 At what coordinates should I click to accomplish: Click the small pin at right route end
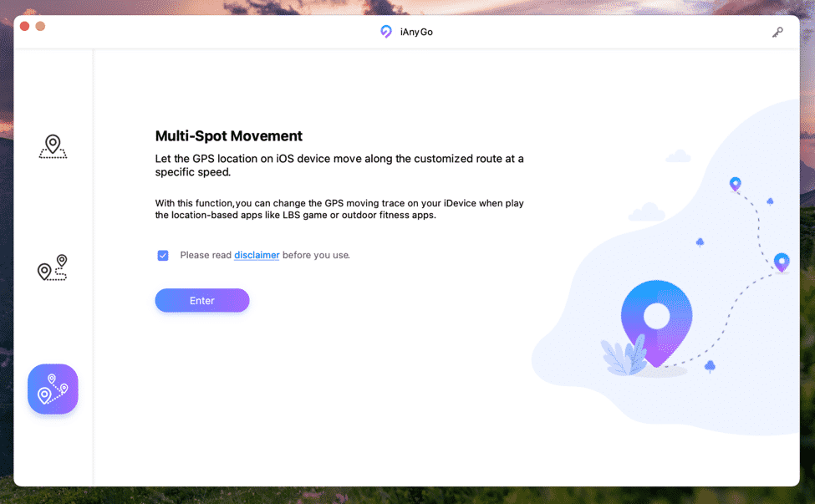pyautogui.click(x=782, y=262)
